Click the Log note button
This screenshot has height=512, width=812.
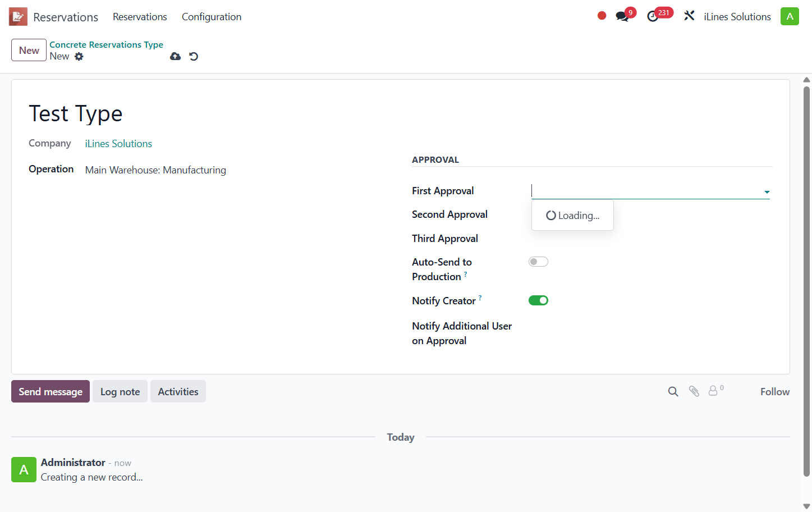pos(120,391)
